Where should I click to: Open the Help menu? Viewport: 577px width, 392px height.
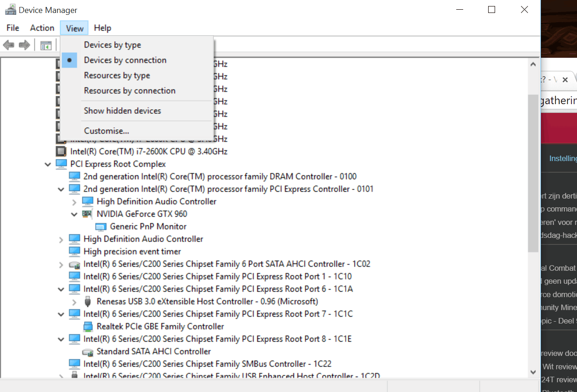pos(102,28)
